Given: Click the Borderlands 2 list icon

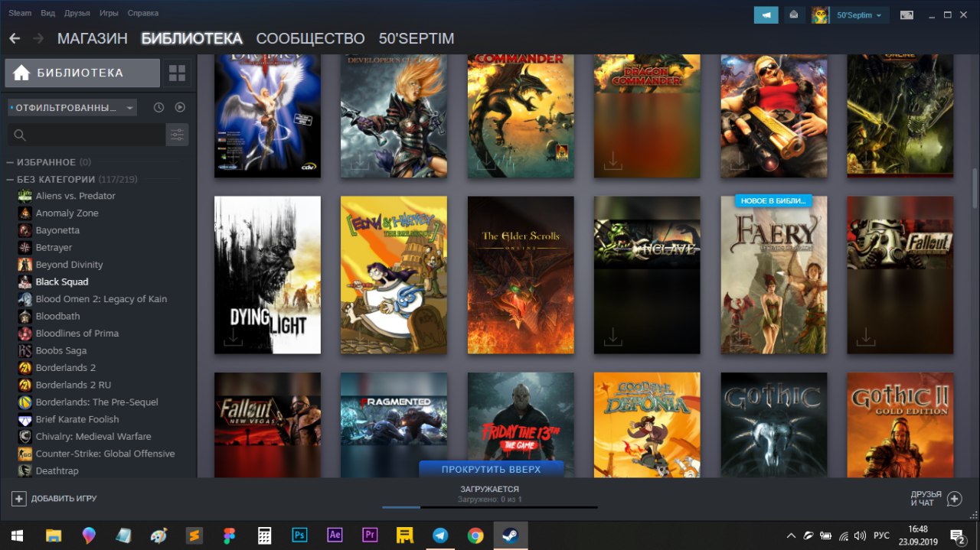Looking at the screenshot, I should click(x=24, y=368).
